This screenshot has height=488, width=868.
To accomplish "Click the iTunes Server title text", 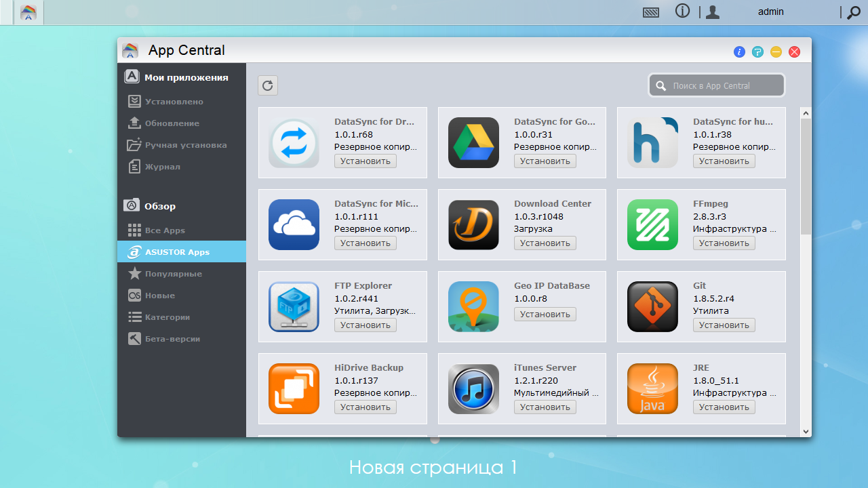I will pyautogui.click(x=545, y=367).
